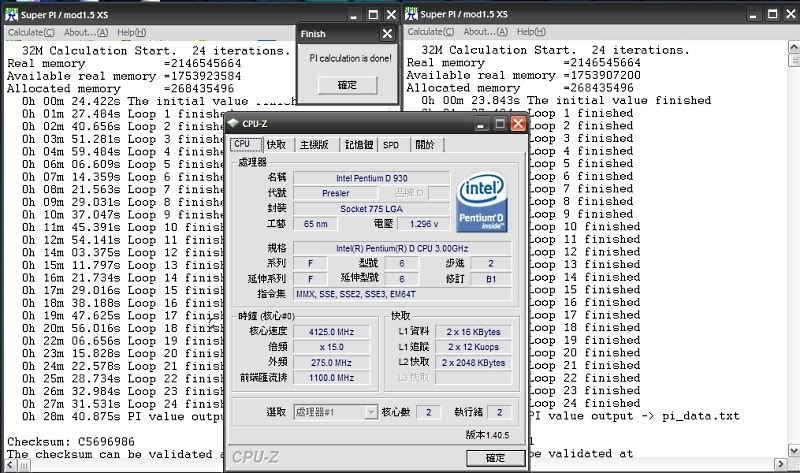Open About menu in left Super PI window

86,33
